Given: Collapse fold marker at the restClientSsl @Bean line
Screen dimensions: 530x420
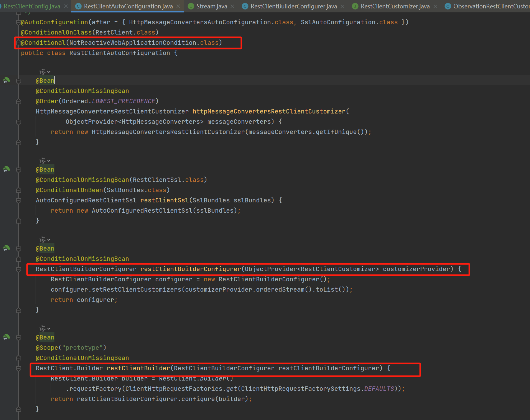Looking at the screenshot, I should [18, 170].
